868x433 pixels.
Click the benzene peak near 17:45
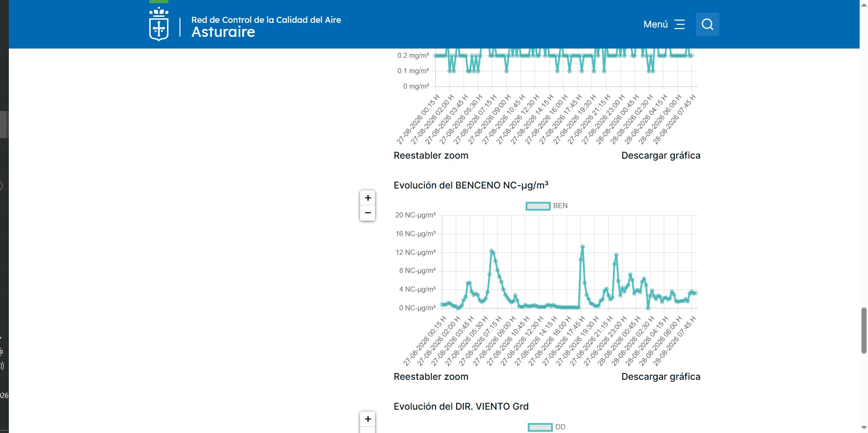[583, 246]
